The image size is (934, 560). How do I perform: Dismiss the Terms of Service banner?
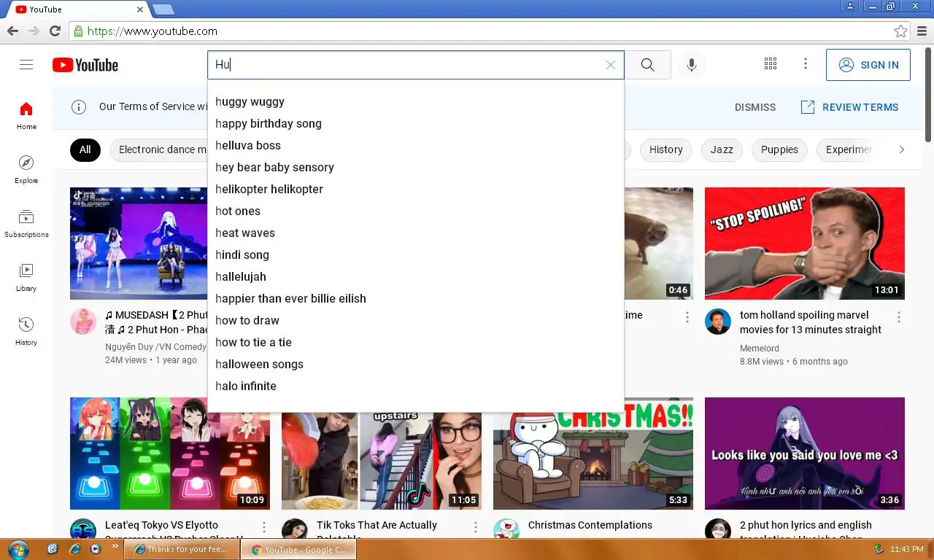point(755,107)
